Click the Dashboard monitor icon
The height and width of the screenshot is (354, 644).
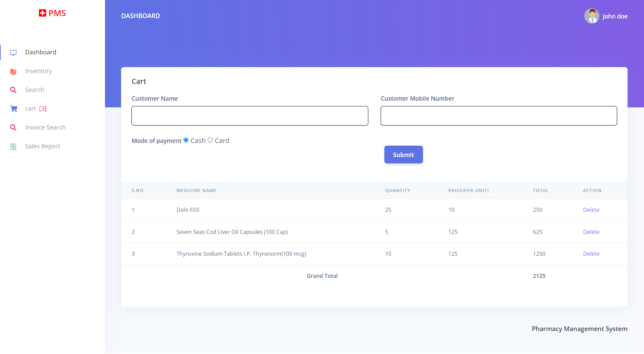tap(13, 53)
